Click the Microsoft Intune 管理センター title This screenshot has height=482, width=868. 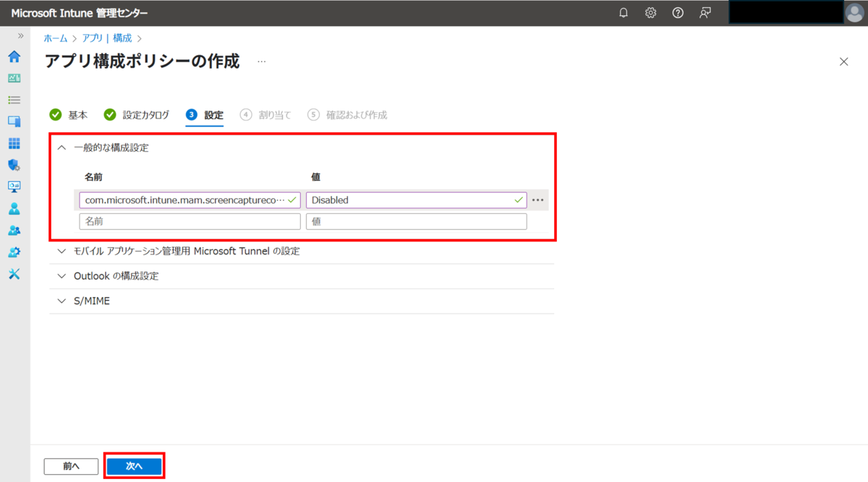(x=80, y=13)
